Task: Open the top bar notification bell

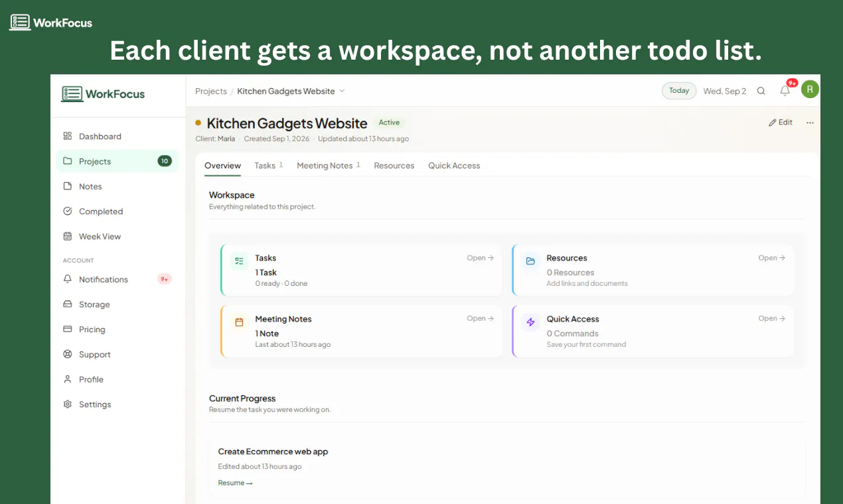Action: coord(785,91)
